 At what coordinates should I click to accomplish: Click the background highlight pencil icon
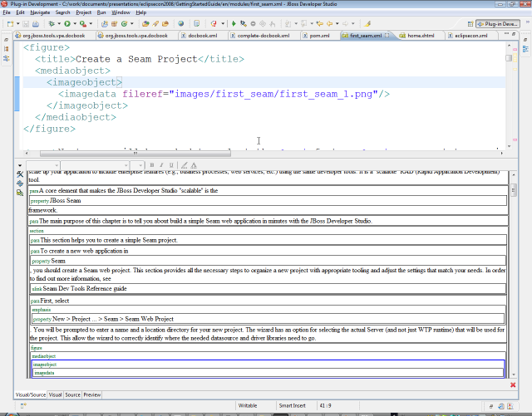[x=185, y=165]
